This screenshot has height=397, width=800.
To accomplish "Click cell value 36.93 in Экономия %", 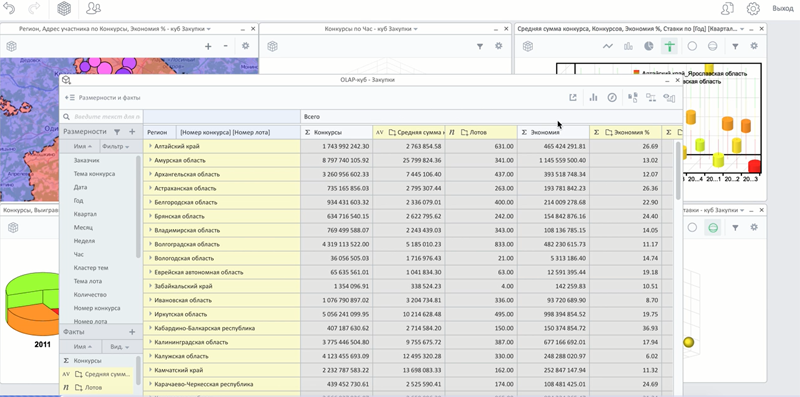I will pyautogui.click(x=651, y=328).
